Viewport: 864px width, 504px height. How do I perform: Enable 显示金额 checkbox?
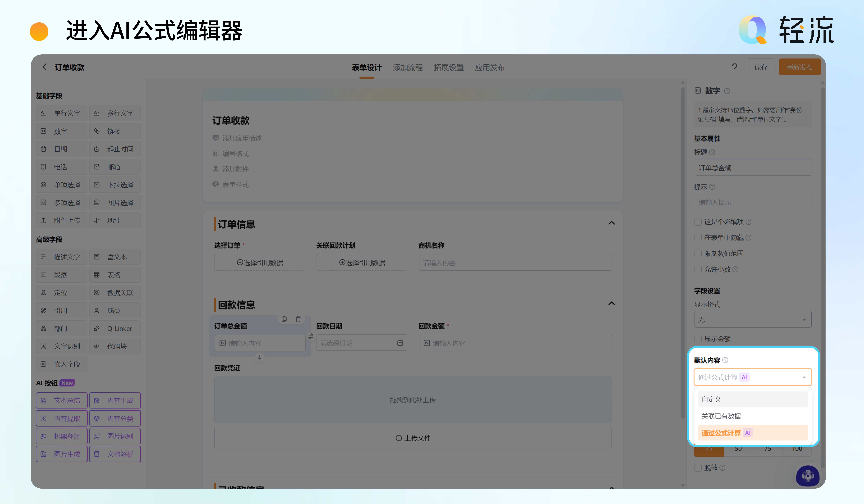tap(698, 339)
